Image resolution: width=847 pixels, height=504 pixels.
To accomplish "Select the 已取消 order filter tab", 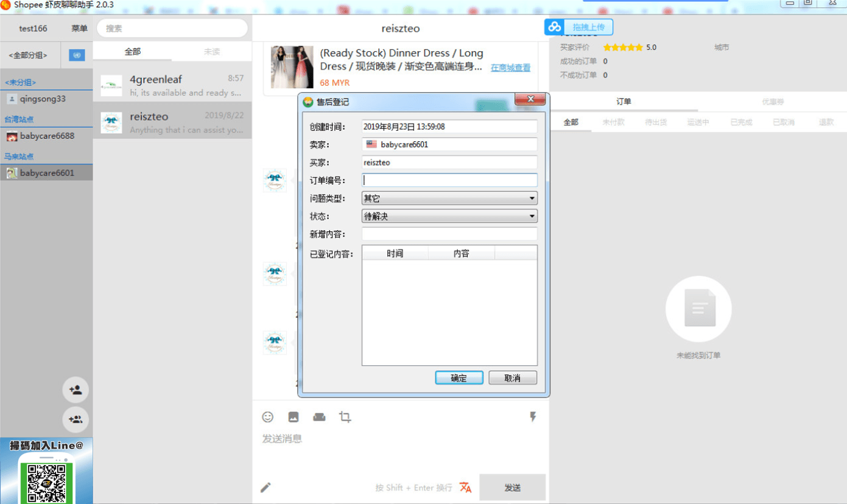I will [x=784, y=122].
